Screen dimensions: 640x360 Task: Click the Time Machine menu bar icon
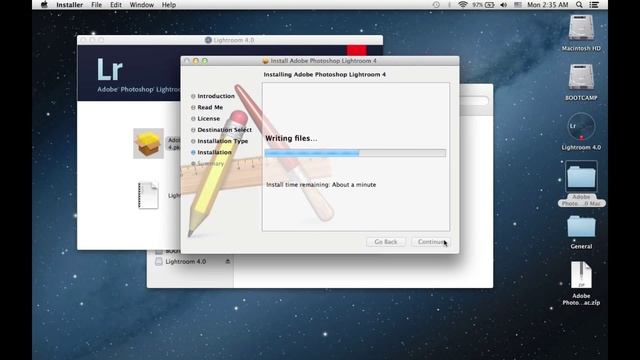point(436,5)
